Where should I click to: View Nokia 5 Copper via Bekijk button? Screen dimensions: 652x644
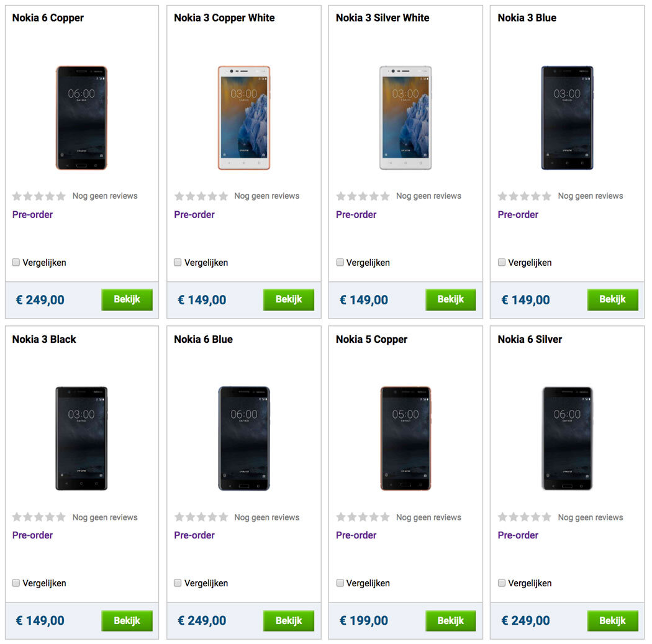pos(450,620)
